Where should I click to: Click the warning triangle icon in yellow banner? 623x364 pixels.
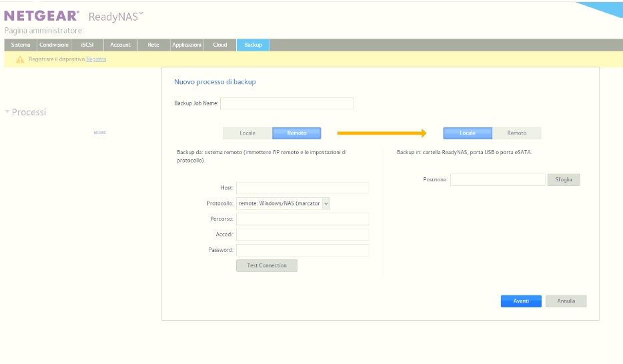pos(20,59)
